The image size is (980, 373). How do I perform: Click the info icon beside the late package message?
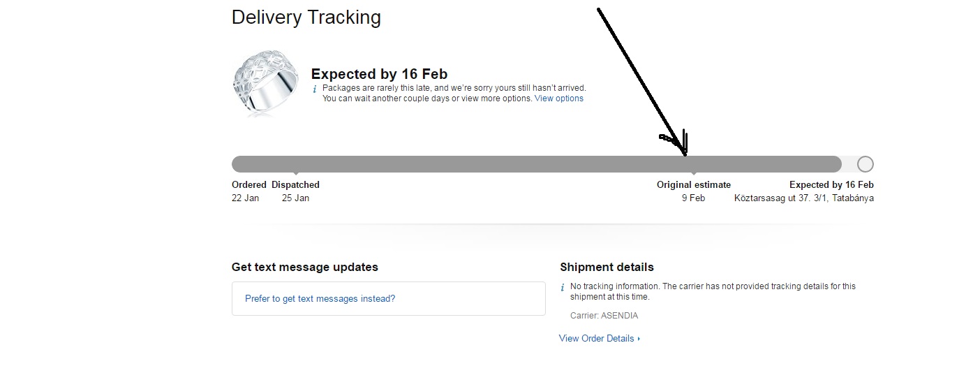coord(314,89)
